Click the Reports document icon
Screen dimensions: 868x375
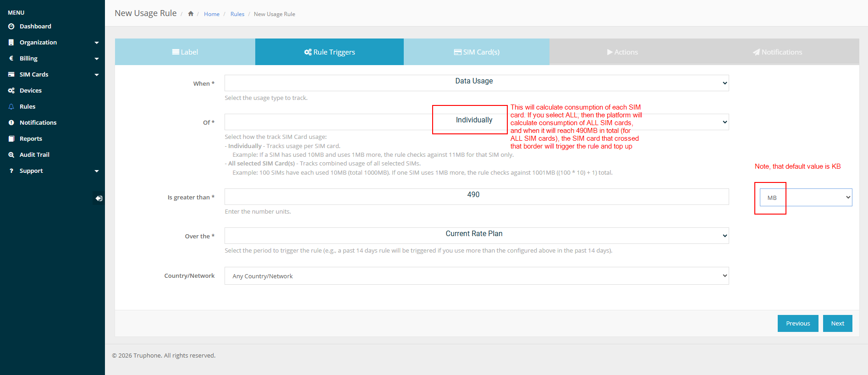[11, 139]
